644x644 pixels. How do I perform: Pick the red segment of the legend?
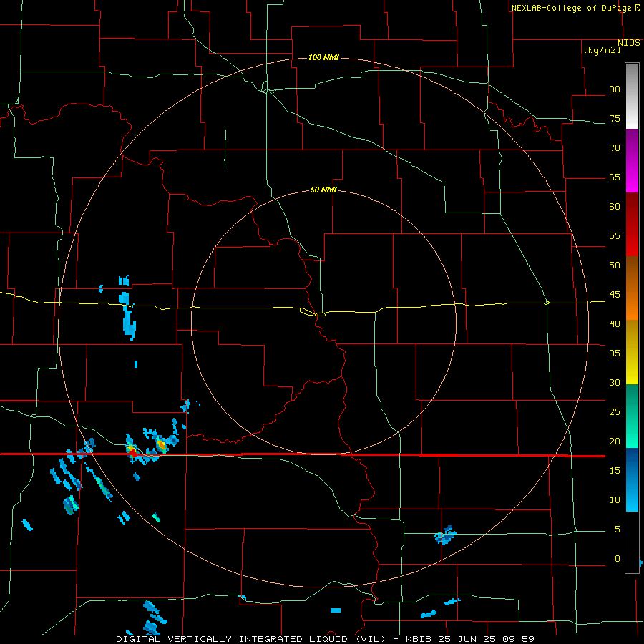coord(632,224)
